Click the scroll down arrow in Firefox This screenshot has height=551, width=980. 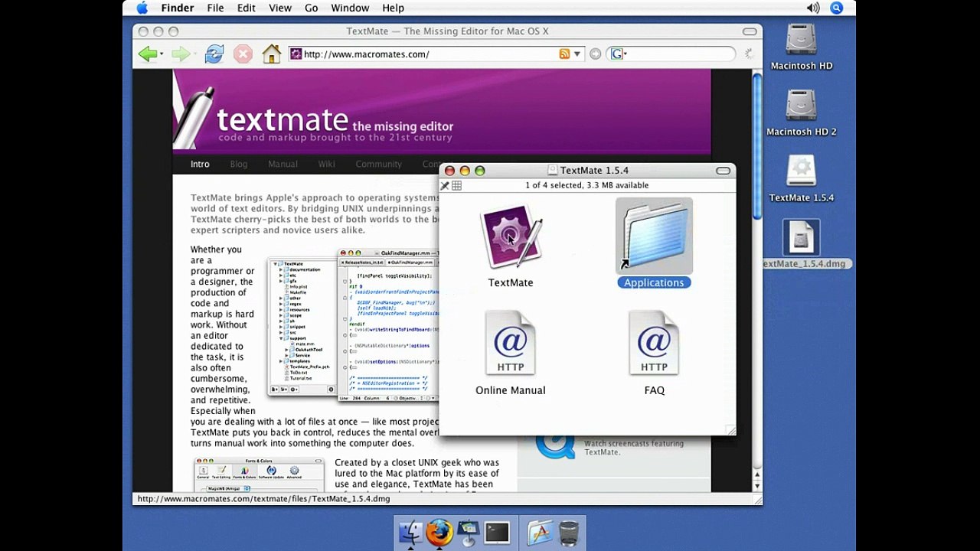point(757,486)
